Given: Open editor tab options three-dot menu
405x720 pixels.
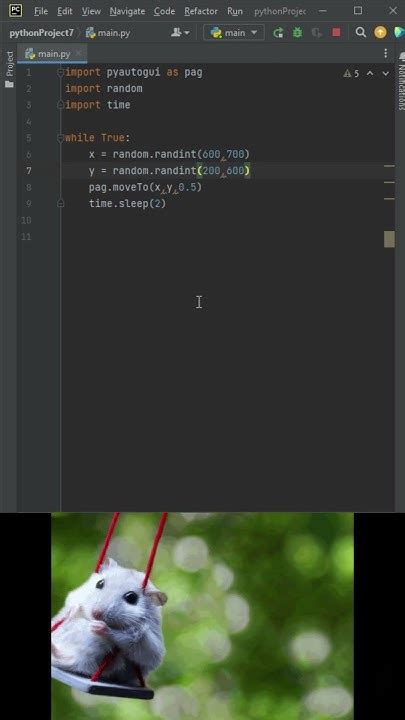Looking at the screenshot, I should tap(386, 54).
